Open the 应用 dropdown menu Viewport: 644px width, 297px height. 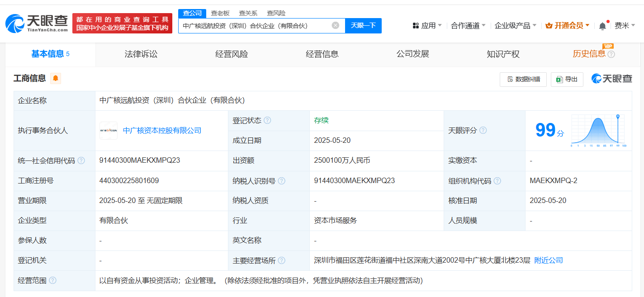[x=427, y=25]
